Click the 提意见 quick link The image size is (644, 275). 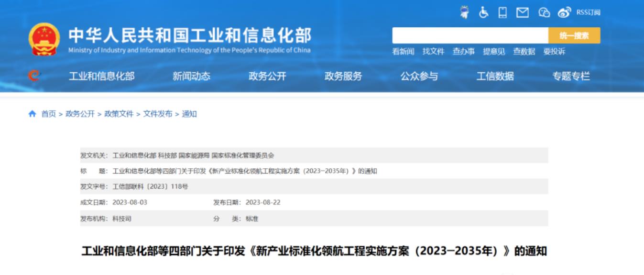tap(494, 52)
